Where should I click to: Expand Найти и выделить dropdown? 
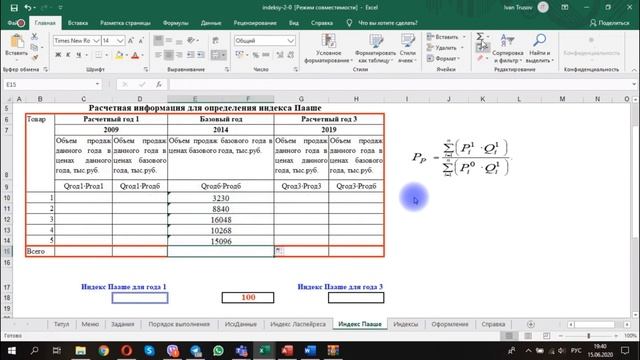540,49
